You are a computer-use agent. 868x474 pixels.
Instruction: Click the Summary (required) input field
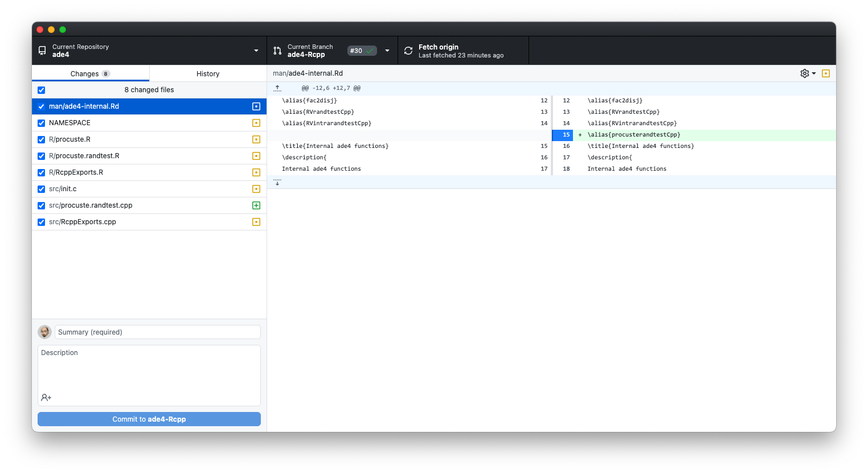[x=158, y=332]
